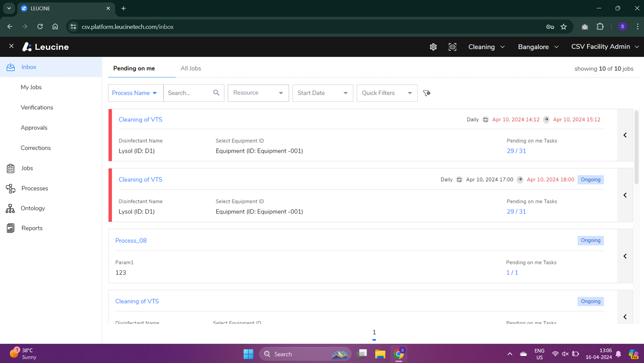Open the Cleaning use case dropdown

486,47
